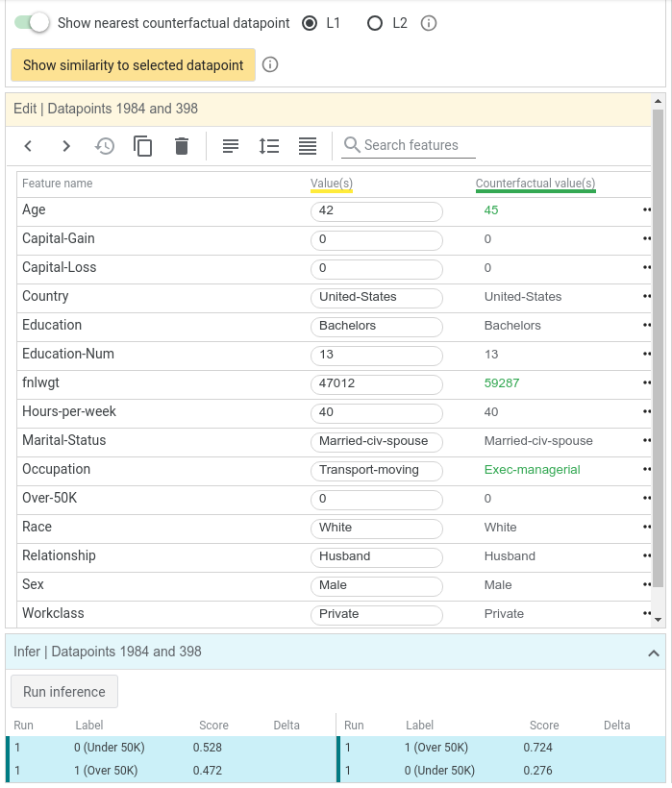The width and height of the screenshot is (672, 788).
Task: Click Show similarity to selected datapoint
Action: click(134, 64)
